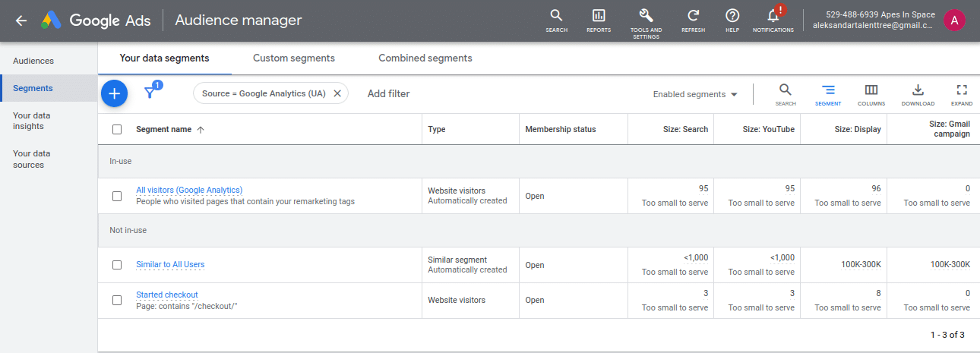Modify Columns in the table toolbar
980x353 pixels.
(x=871, y=94)
